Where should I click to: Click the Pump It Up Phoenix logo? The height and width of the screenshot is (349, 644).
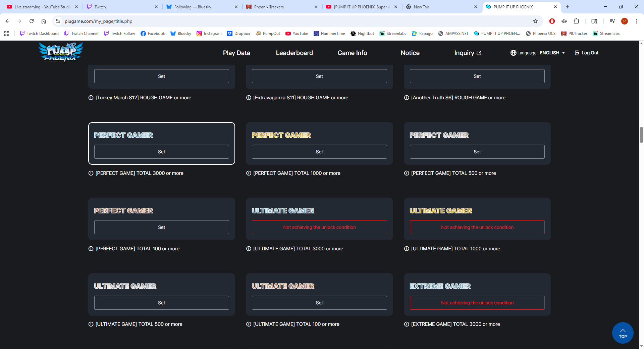click(x=61, y=52)
